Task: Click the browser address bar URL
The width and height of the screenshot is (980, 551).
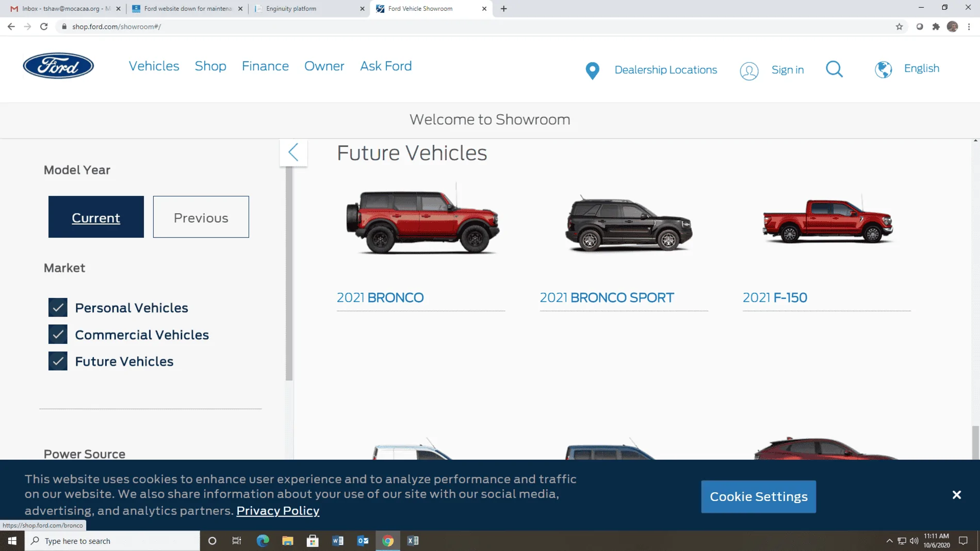Action: point(117,27)
